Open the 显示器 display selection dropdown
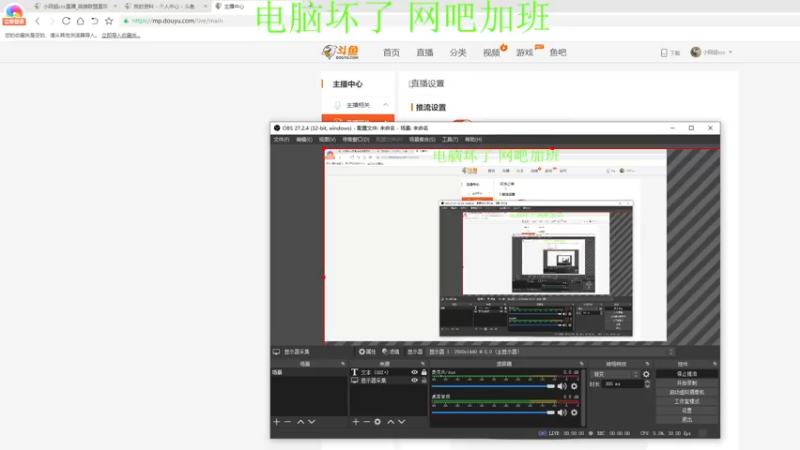 pos(552,352)
